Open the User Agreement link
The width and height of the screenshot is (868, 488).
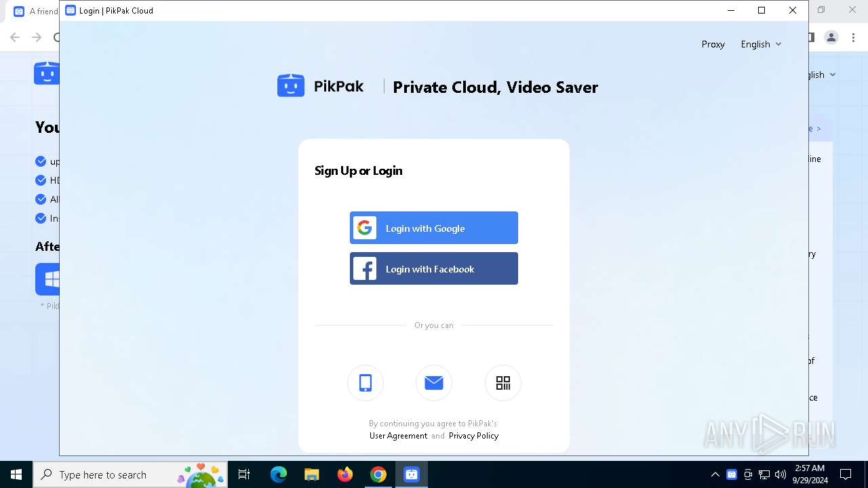(x=398, y=436)
